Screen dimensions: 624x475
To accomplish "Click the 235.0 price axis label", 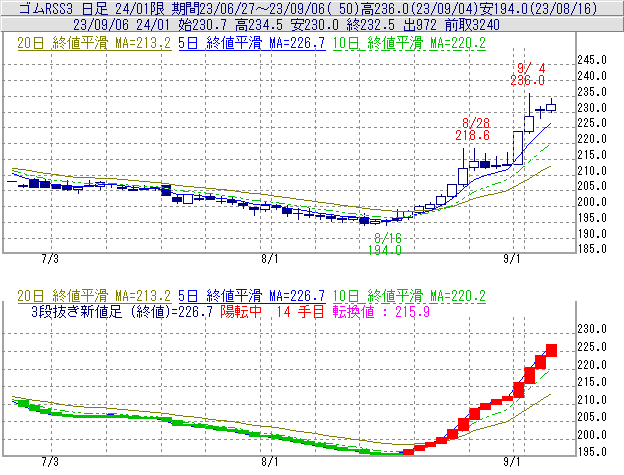I will point(592,92).
